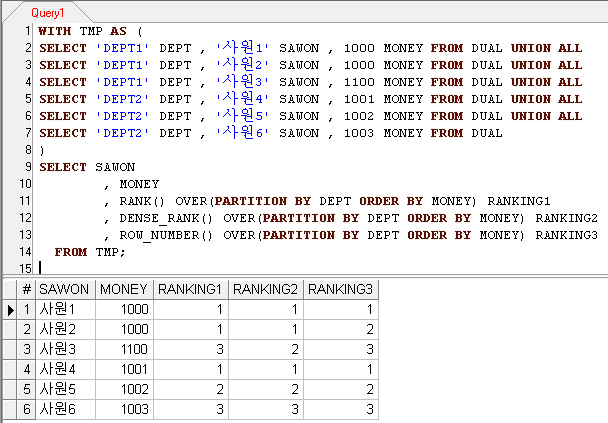This screenshot has width=608, height=423.
Task: Click 'MONEY' on editor line 10
Action: [139, 184]
